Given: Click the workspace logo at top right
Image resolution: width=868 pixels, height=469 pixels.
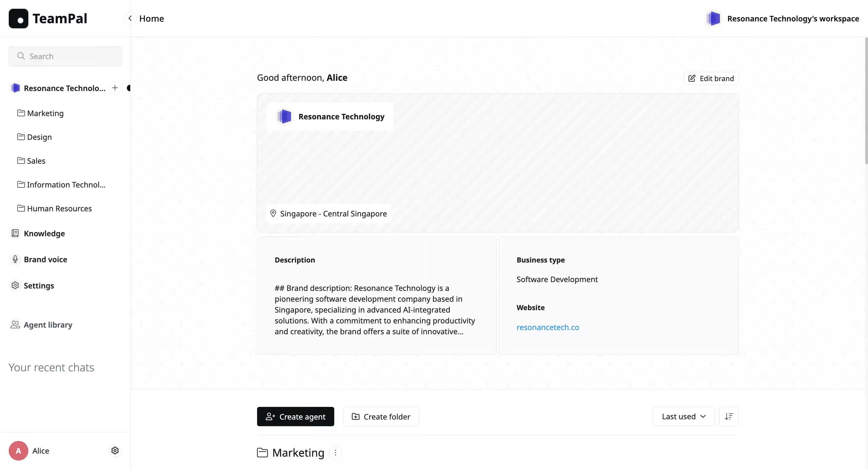Looking at the screenshot, I should [x=713, y=18].
